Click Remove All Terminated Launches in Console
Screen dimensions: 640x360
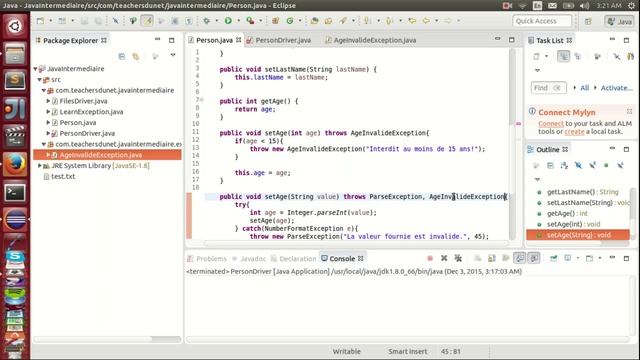pyautogui.click(x=458, y=258)
